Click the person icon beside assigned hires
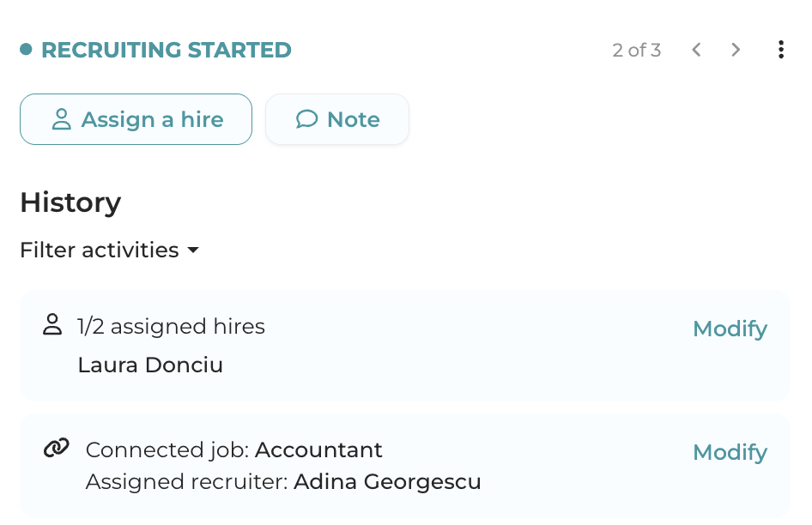The image size is (812, 525). point(52,325)
